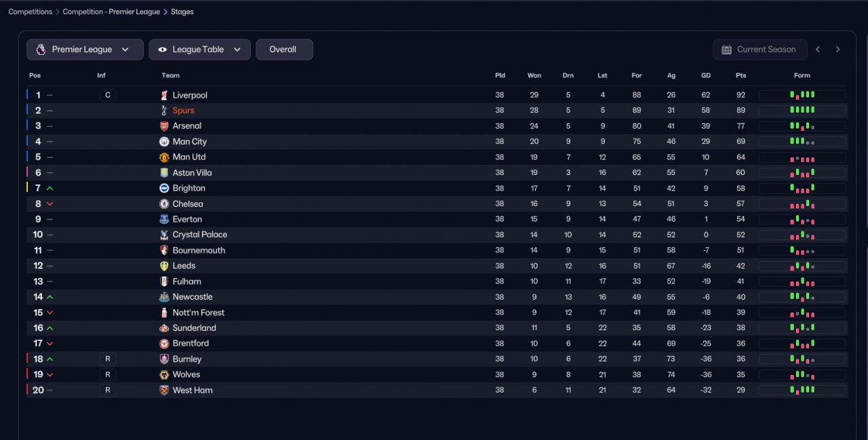Sort table by GD column header
868x440 pixels.
[706, 76]
